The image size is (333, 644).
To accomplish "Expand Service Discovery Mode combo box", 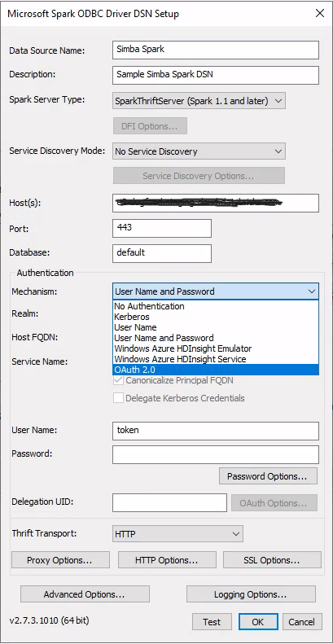I will [199, 151].
